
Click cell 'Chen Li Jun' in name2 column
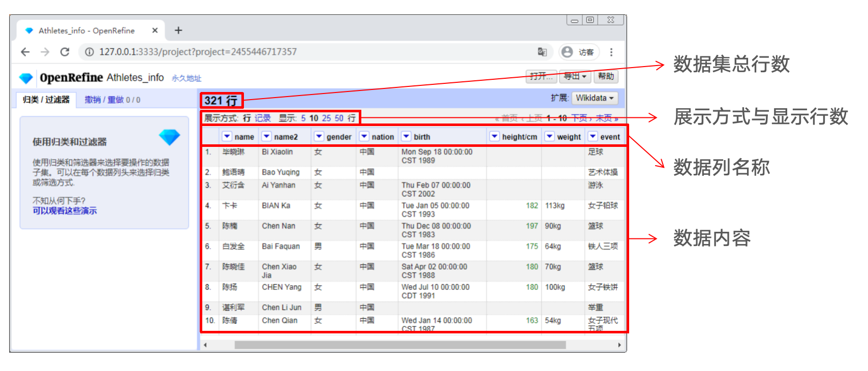(282, 307)
